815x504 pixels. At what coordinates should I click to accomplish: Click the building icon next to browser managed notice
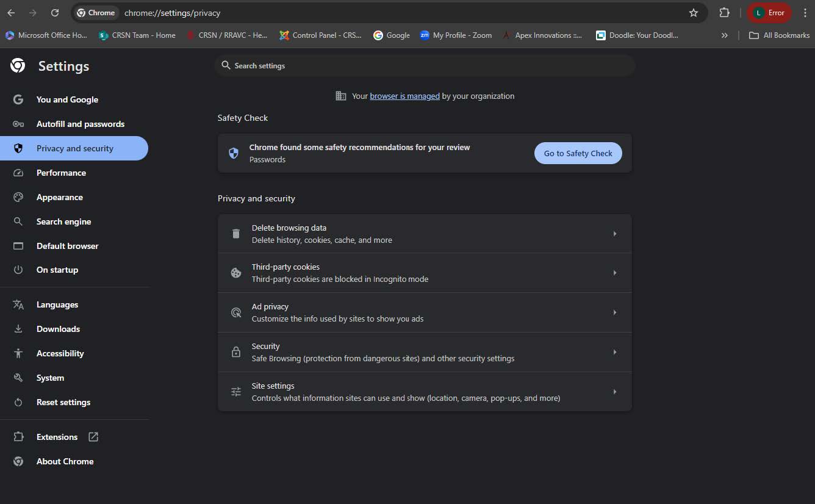pos(341,96)
